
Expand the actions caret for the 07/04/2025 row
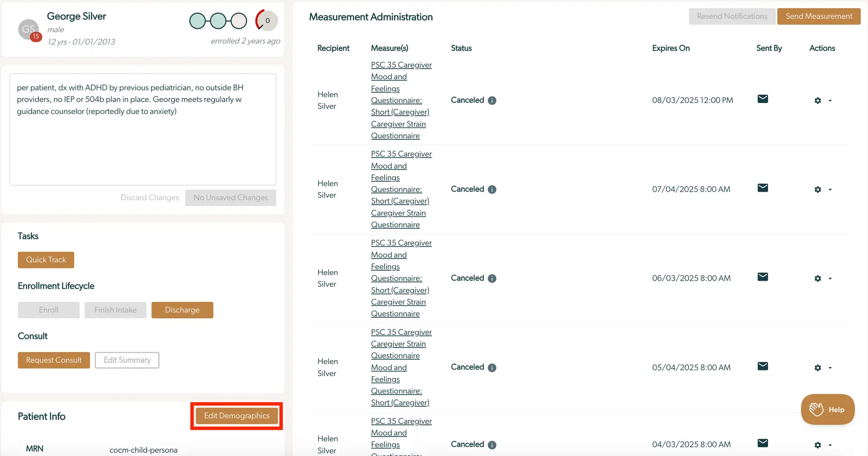coord(830,190)
